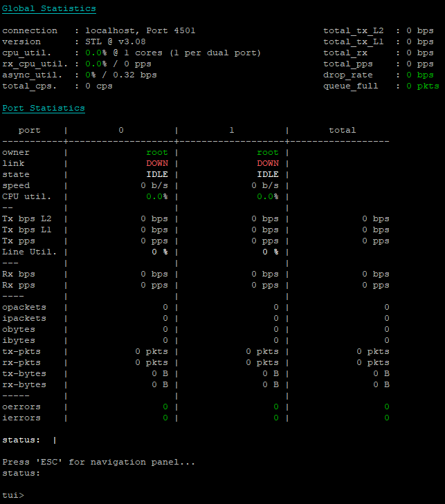Select the total tx-pkts 0 pkts value
445x504 pixels.
pos(373,352)
